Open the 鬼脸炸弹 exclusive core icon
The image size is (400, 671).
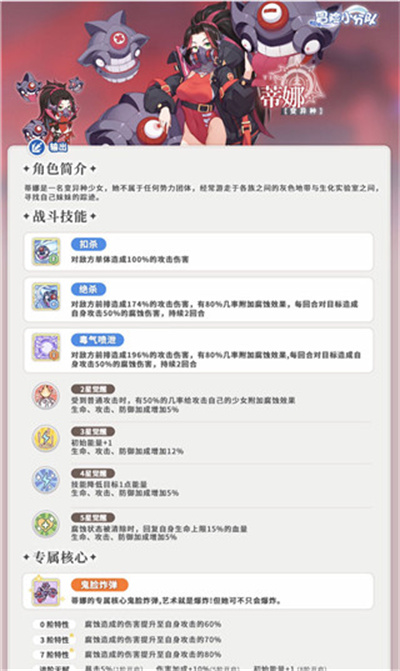click(x=46, y=591)
